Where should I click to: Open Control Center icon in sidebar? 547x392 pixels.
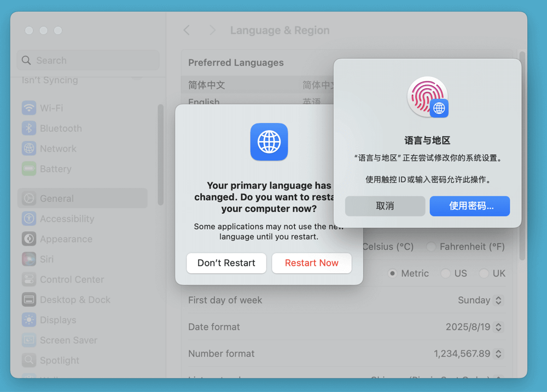pos(29,279)
